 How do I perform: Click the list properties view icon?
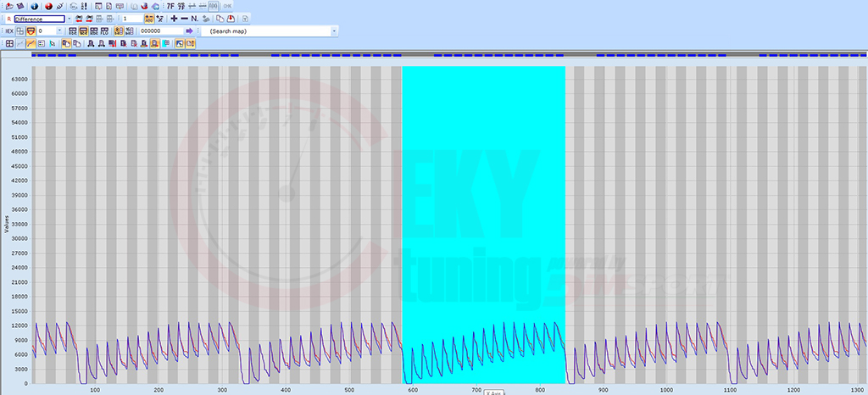41,43
